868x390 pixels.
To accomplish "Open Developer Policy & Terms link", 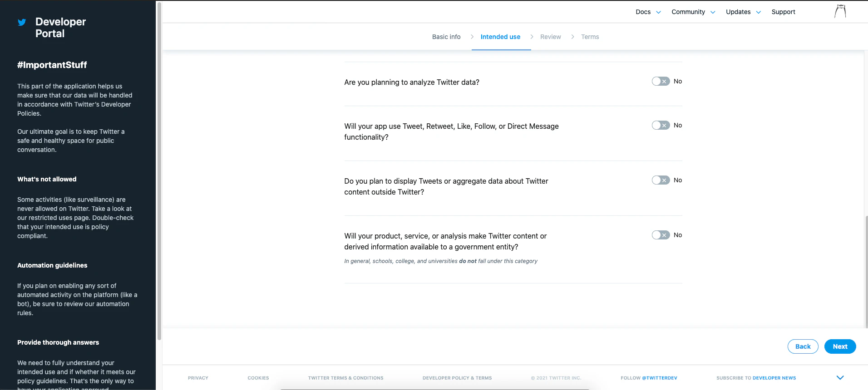I will tap(457, 378).
